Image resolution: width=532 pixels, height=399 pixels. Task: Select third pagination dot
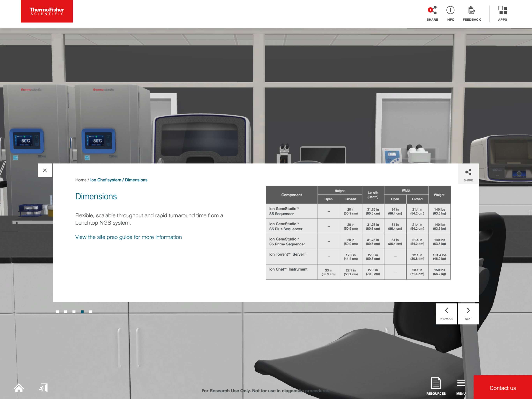(x=74, y=312)
